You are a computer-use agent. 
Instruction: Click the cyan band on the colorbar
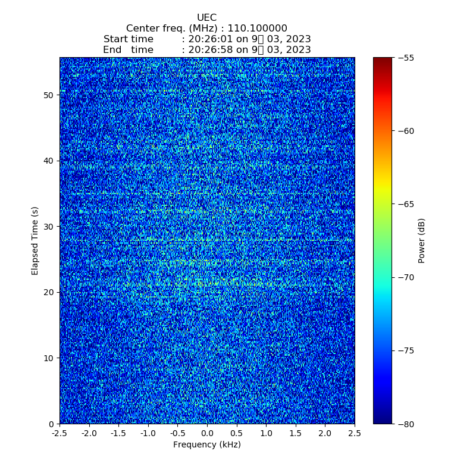383,284
